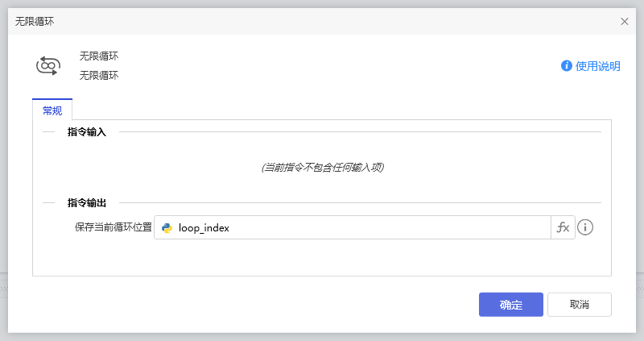The image size is (644, 341).
Task: Click the upper 无限循环 instruction name
Action: 99,56
